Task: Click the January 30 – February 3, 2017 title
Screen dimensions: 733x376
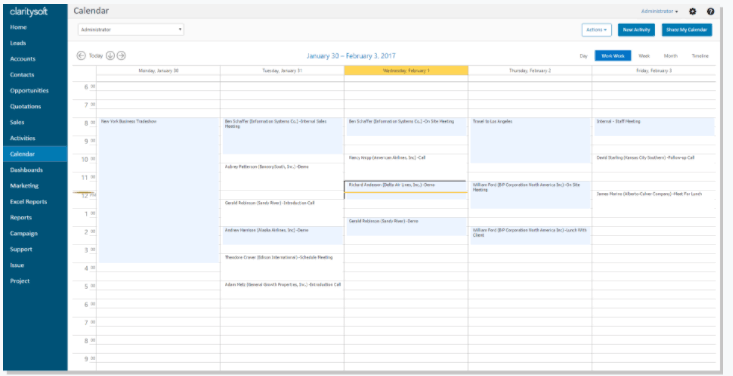Action: tap(351, 56)
